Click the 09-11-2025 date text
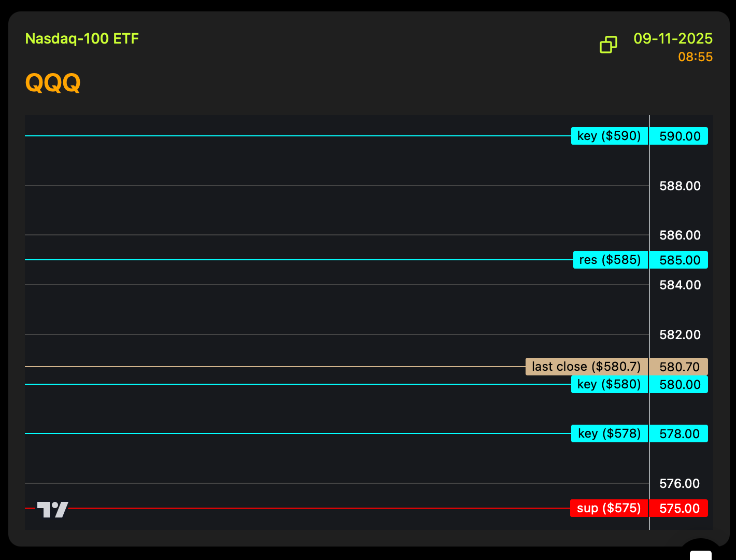Screen dimensions: 736x560 coord(673,39)
